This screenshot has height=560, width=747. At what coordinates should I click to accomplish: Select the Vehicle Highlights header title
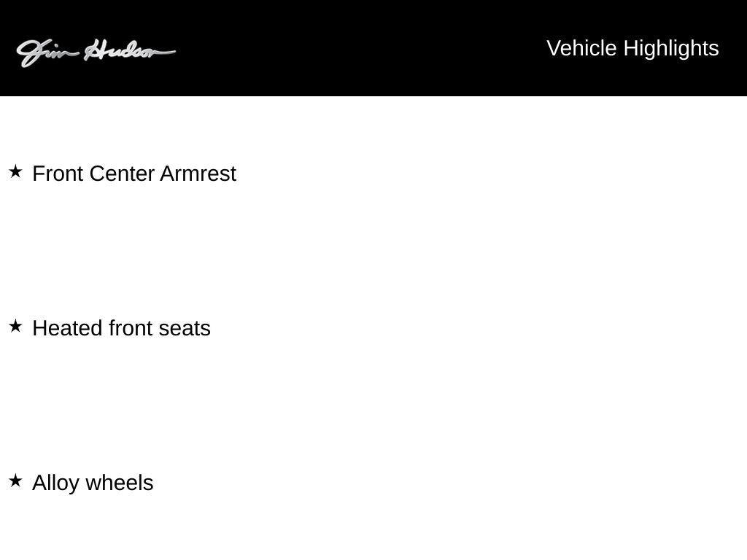[x=632, y=48]
